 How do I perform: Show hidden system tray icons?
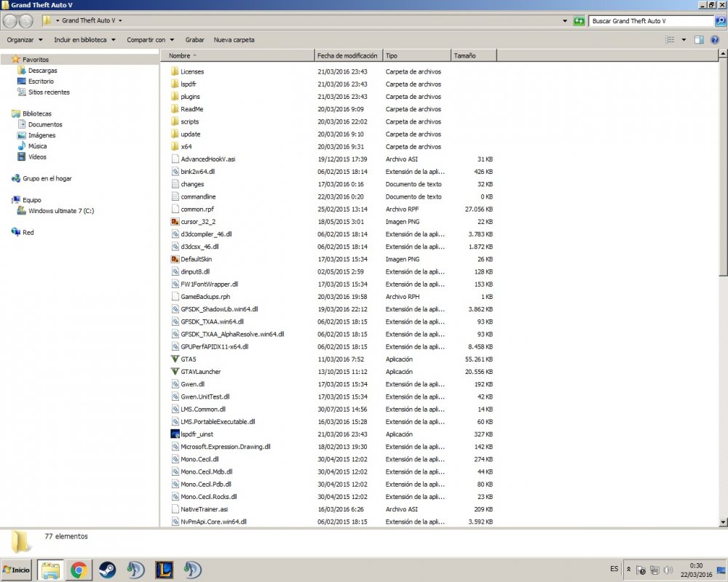629,570
